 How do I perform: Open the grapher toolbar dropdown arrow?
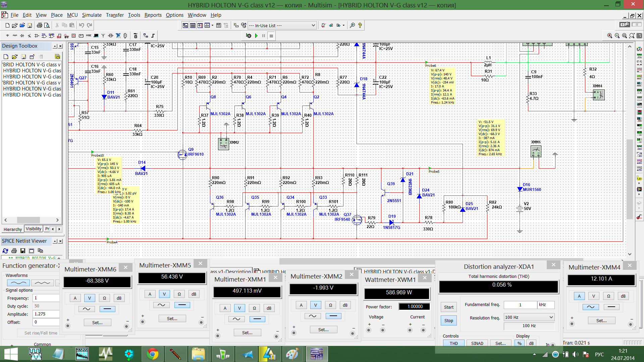coord(212,25)
